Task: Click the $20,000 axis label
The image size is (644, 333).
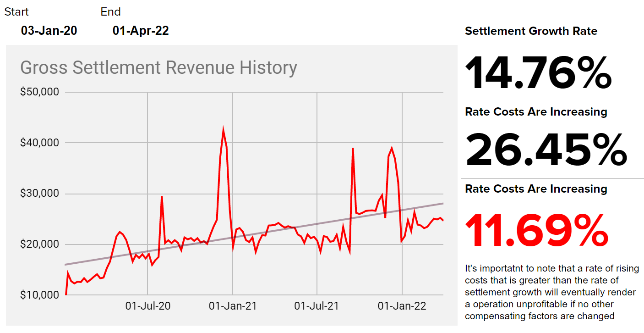Action: [39, 244]
